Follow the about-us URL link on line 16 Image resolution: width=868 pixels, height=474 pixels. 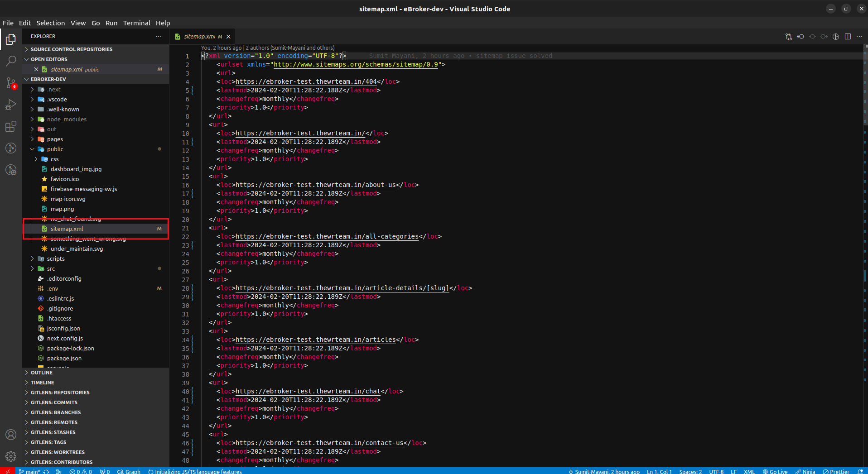point(316,185)
